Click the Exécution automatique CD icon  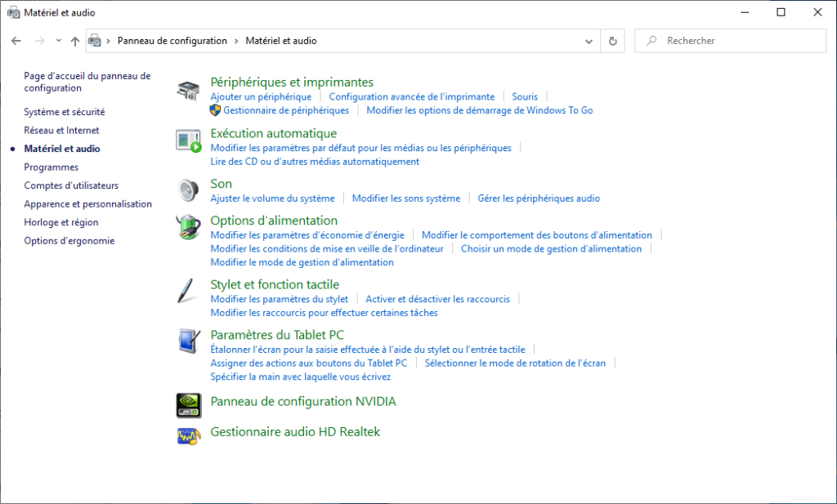pyautogui.click(x=188, y=140)
